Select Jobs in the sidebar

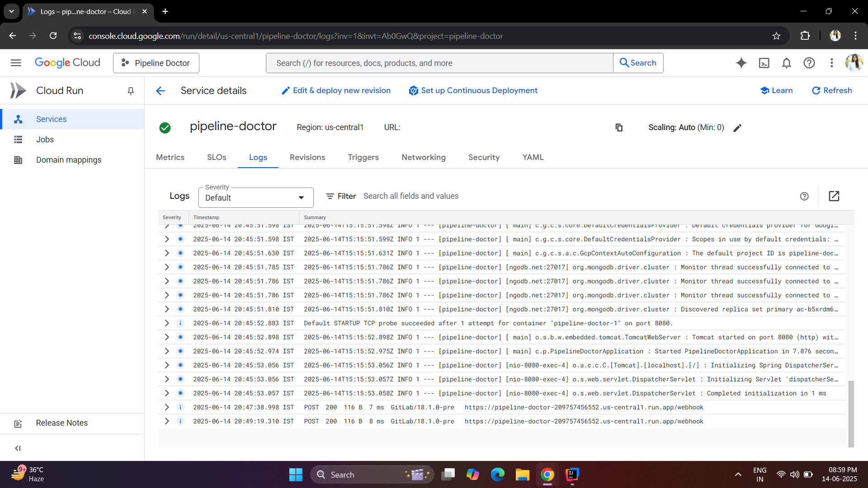tap(45, 140)
